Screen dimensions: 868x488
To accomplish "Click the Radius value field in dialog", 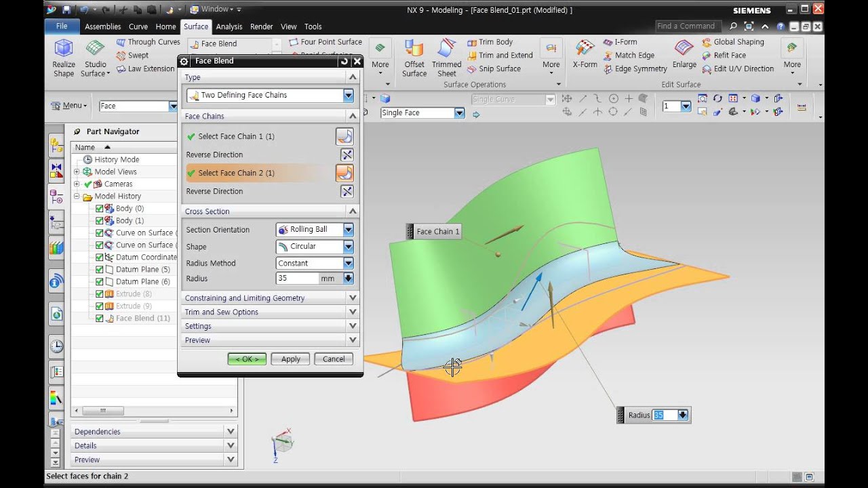I will pyautogui.click(x=298, y=279).
